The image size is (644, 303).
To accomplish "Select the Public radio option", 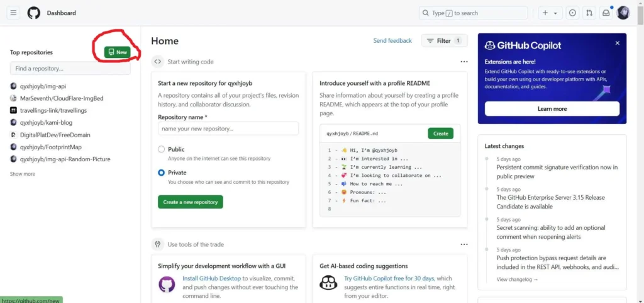I will [162, 149].
